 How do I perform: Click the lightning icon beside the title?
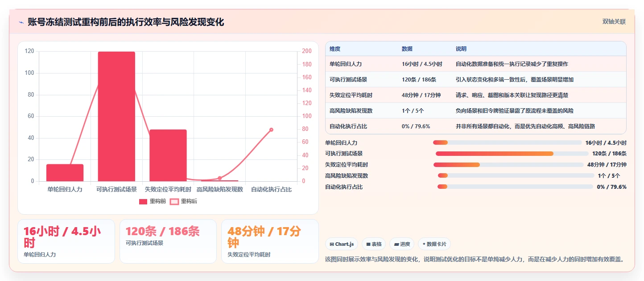tap(21, 22)
